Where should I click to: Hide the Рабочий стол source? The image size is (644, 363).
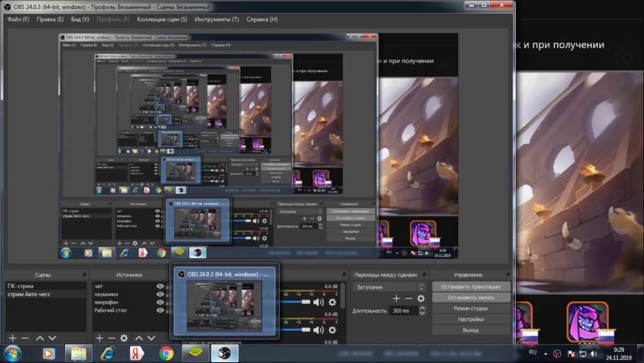tap(160, 310)
